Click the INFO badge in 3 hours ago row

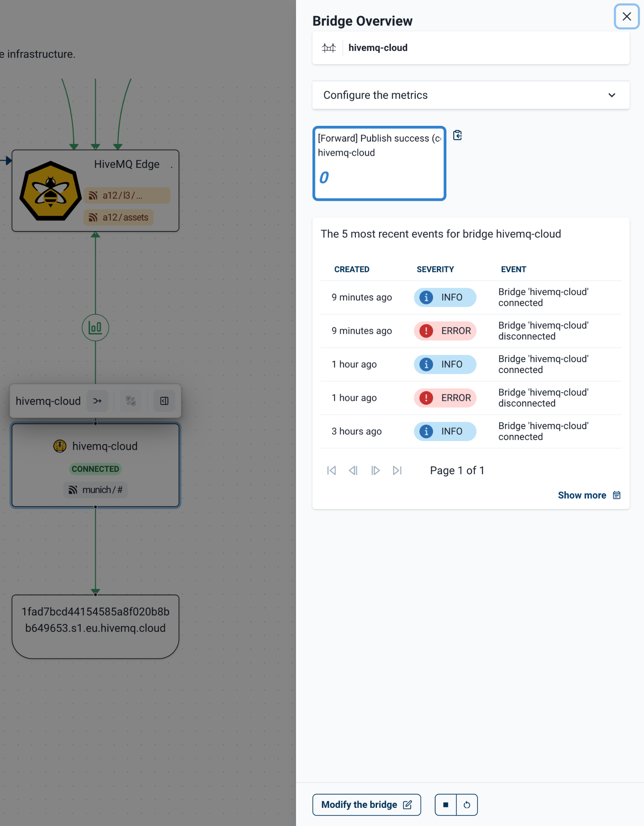pos(445,431)
